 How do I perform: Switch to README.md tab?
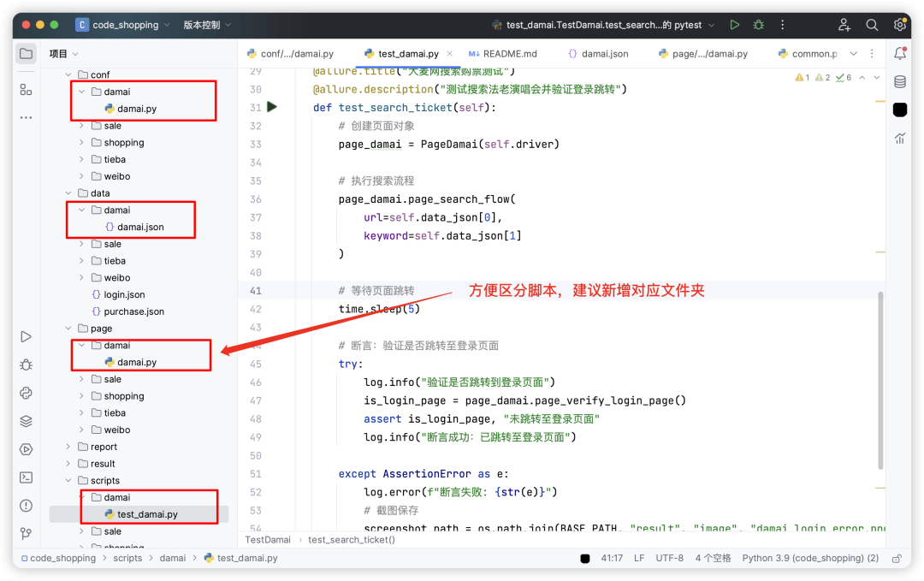coord(503,54)
